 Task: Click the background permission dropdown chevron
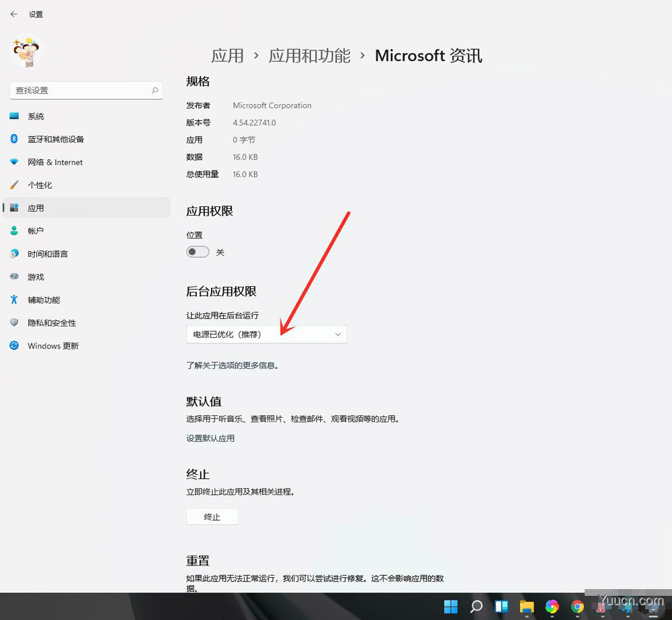coord(338,335)
